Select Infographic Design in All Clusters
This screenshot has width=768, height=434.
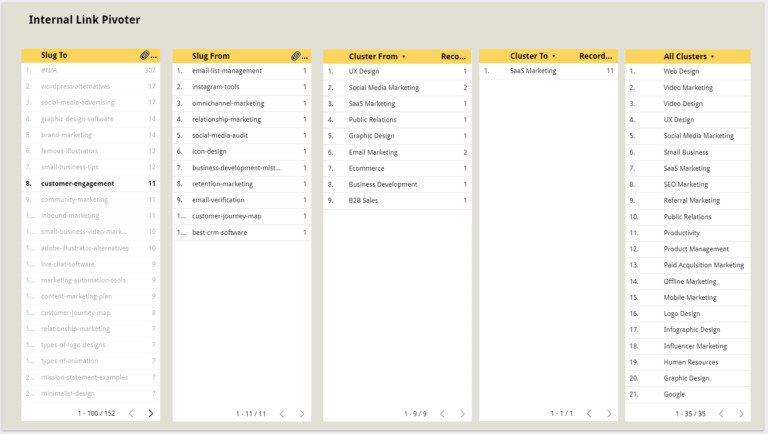688,330
